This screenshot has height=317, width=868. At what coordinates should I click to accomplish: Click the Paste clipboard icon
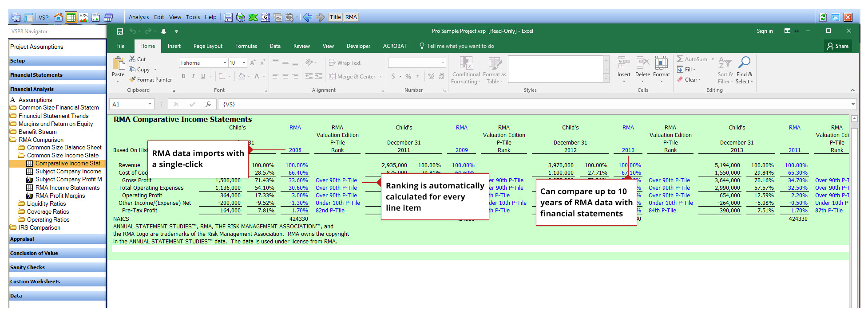[x=118, y=63]
